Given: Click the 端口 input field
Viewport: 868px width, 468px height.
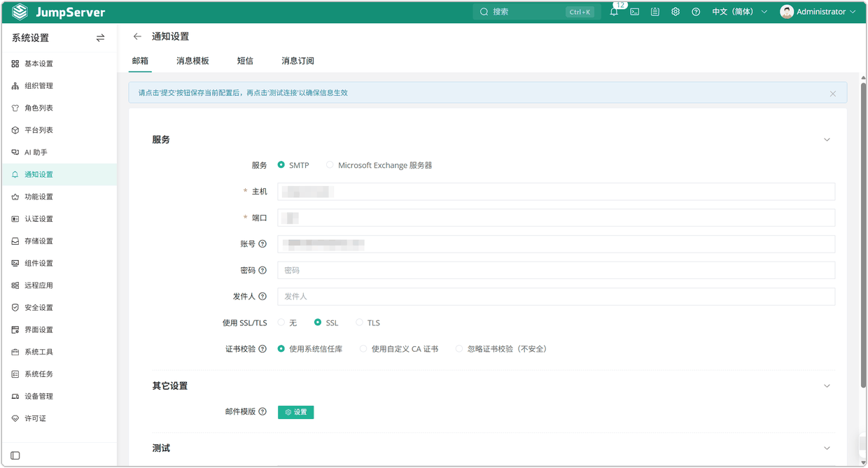Looking at the screenshot, I should pyautogui.click(x=556, y=218).
